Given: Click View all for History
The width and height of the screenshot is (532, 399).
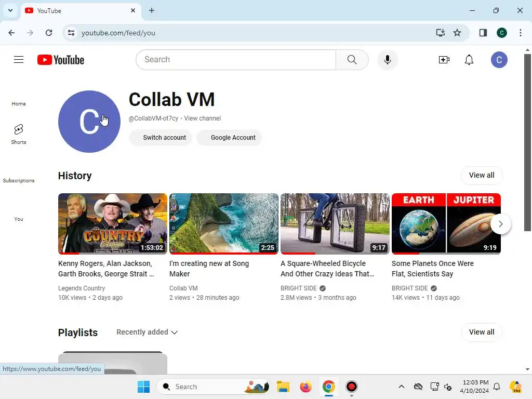Looking at the screenshot, I should coord(482,176).
